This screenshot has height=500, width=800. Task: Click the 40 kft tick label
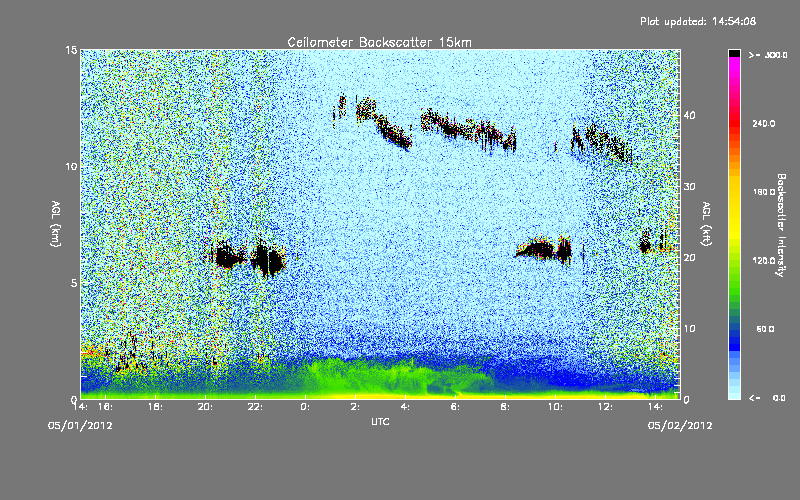point(689,116)
